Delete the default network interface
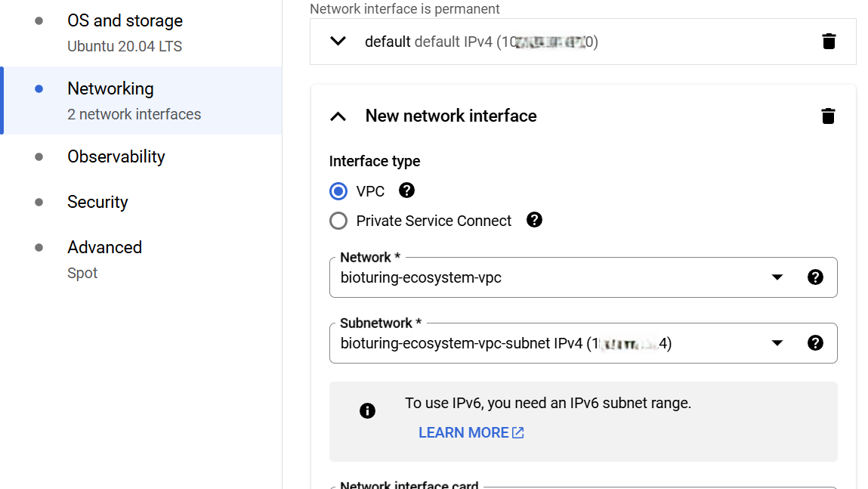 (829, 42)
